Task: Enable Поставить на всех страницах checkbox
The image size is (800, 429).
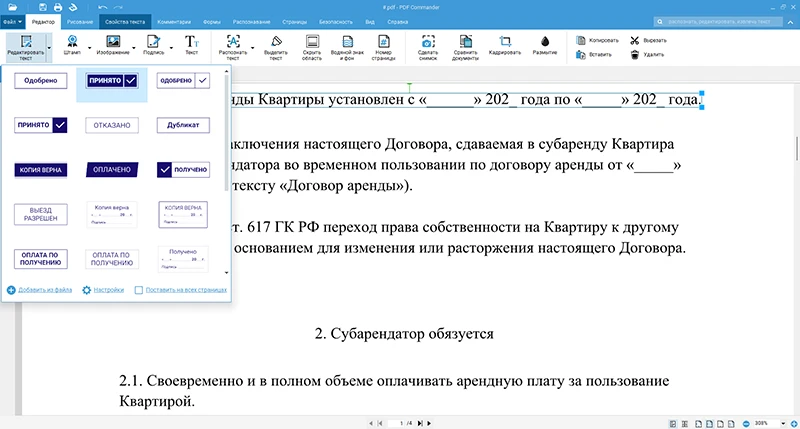Action: (138, 290)
